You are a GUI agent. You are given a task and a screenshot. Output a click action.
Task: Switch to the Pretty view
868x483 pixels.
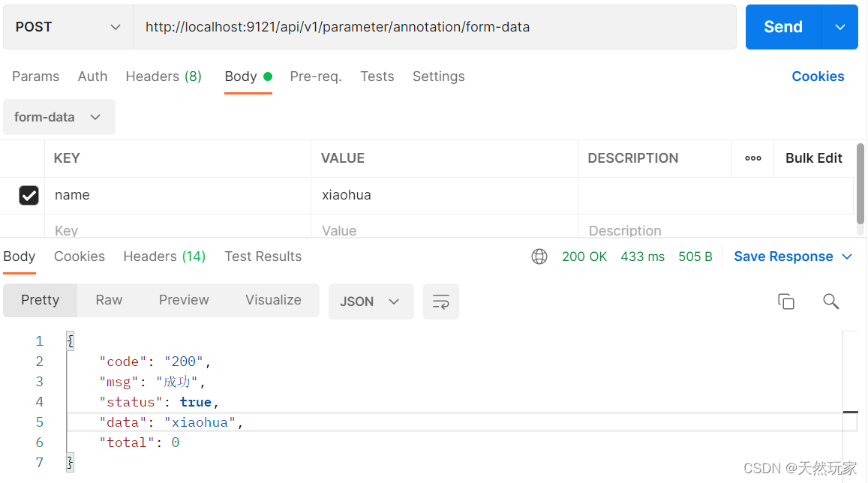pos(40,301)
